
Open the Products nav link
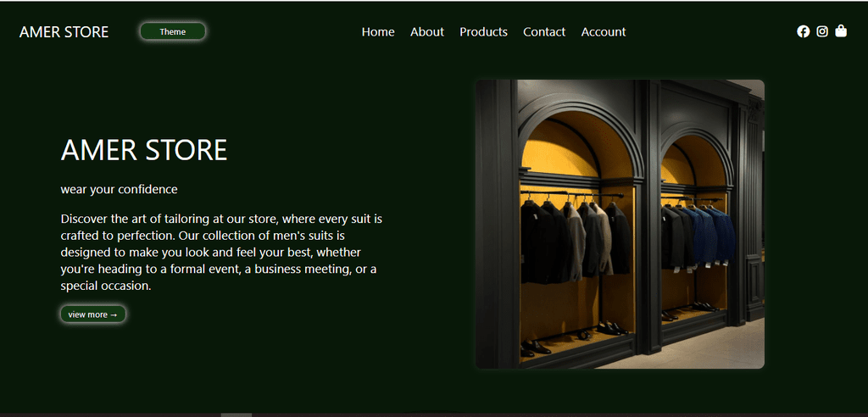click(483, 32)
